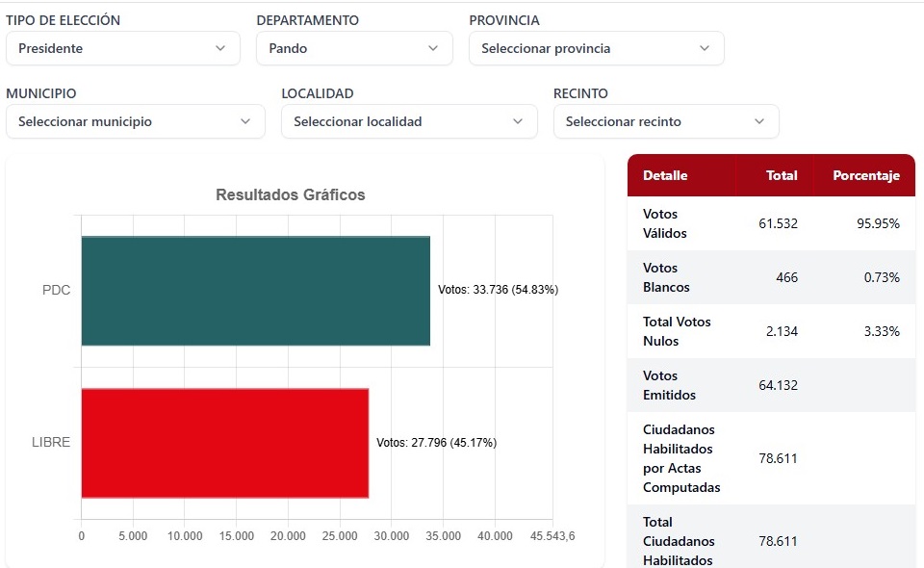
Task: Click the dark green PDC bar
Action: (x=255, y=291)
